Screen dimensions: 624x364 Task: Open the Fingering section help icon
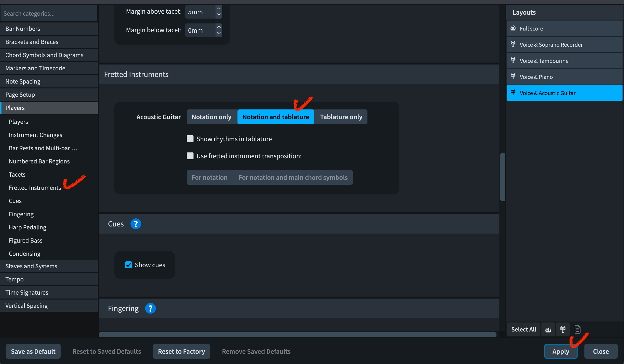pyautogui.click(x=150, y=308)
